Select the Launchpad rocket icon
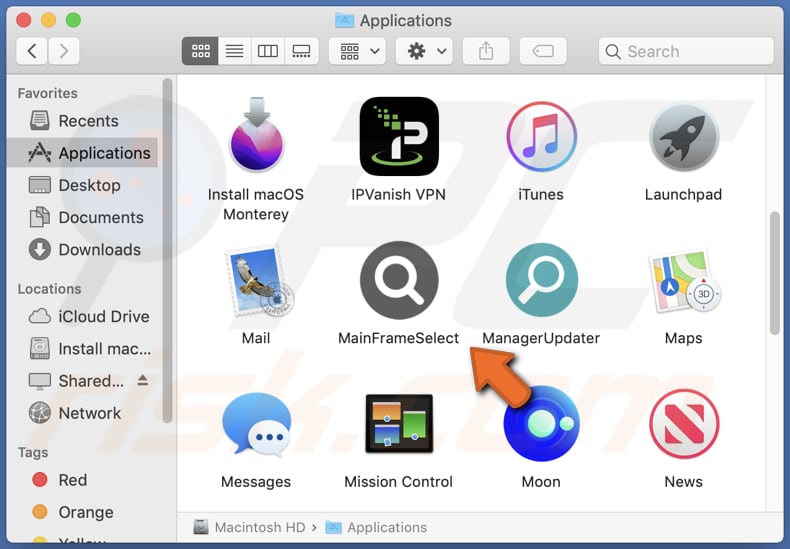Viewport: 790px width, 549px height. (x=684, y=137)
